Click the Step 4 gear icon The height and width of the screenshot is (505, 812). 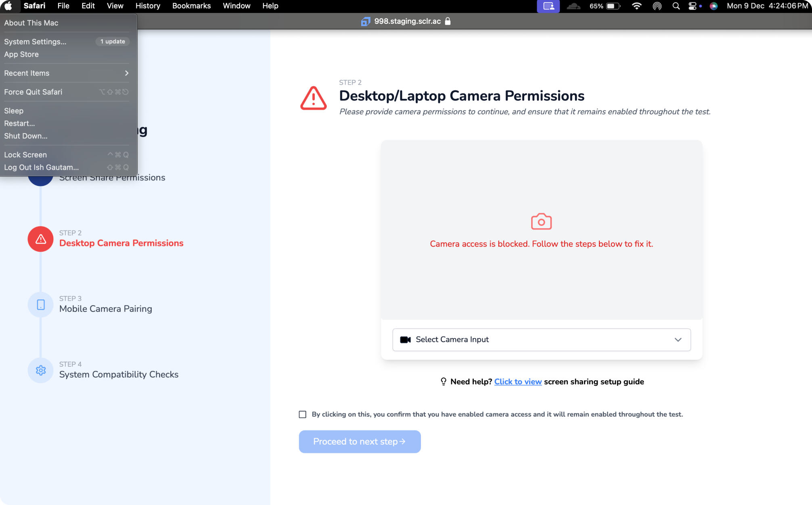[x=40, y=370]
